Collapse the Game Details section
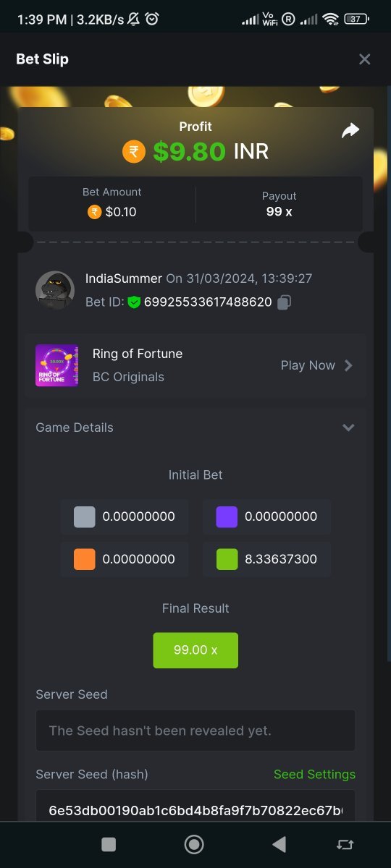The image size is (391, 868). 348,427
